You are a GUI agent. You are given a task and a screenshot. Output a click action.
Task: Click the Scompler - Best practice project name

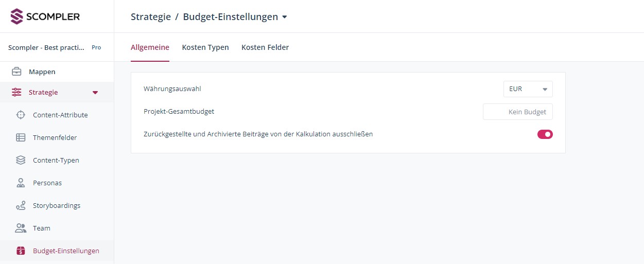(x=46, y=47)
